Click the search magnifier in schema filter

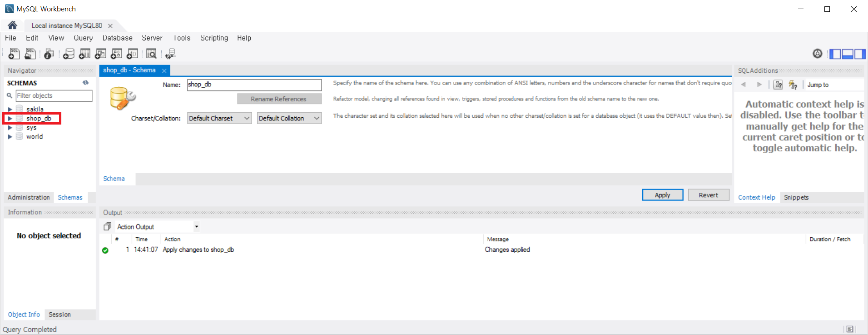click(9, 95)
